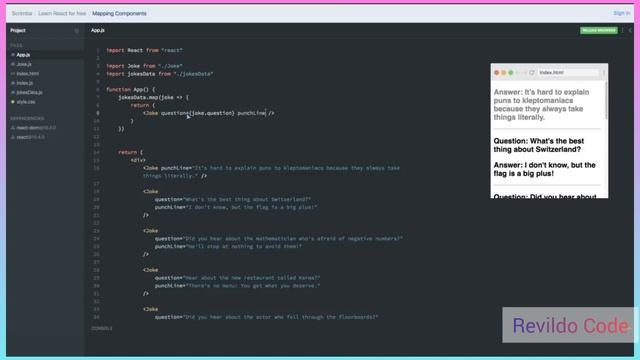Click the FILES section label
The width and height of the screenshot is (640, 360).
click(16, 45)
